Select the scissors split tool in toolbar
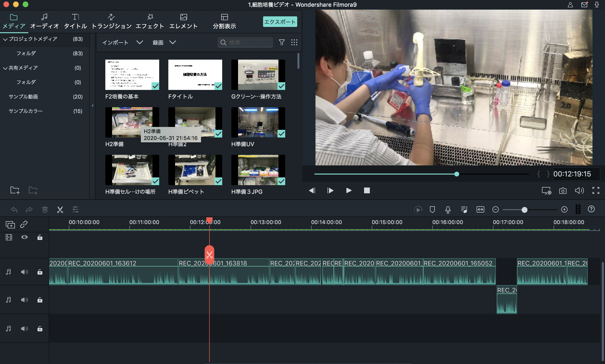This screenshot has height=364, width=605. [60, 209]
